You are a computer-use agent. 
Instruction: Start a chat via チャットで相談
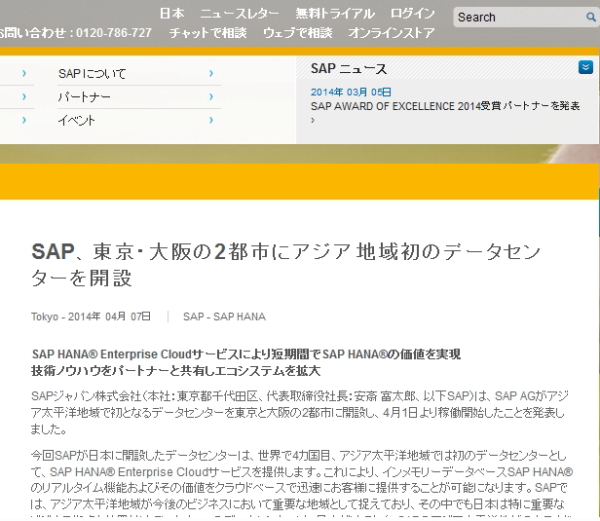click(209, 33)
